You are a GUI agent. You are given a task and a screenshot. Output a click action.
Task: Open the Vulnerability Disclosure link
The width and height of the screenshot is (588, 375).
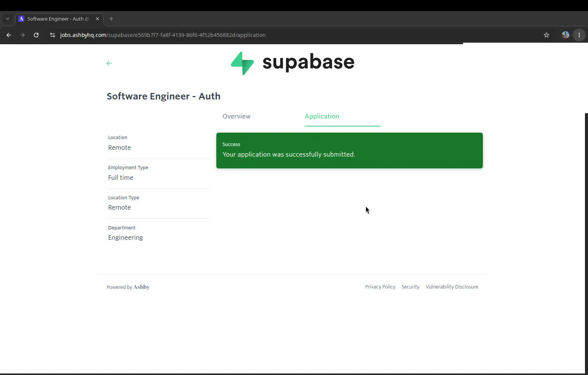(x=452, y=287)
